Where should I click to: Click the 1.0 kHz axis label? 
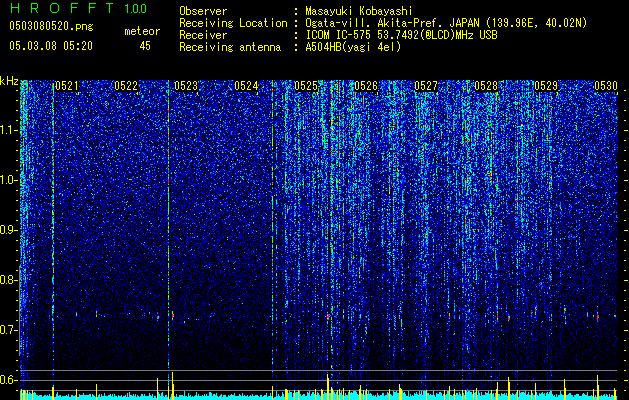(8, 180)
